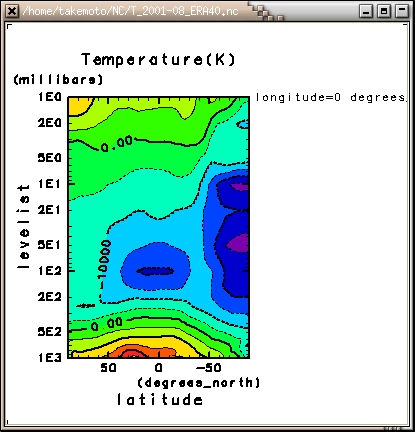Click the -50 latitude tick label

pyautogui.click(x=209, y=368)
